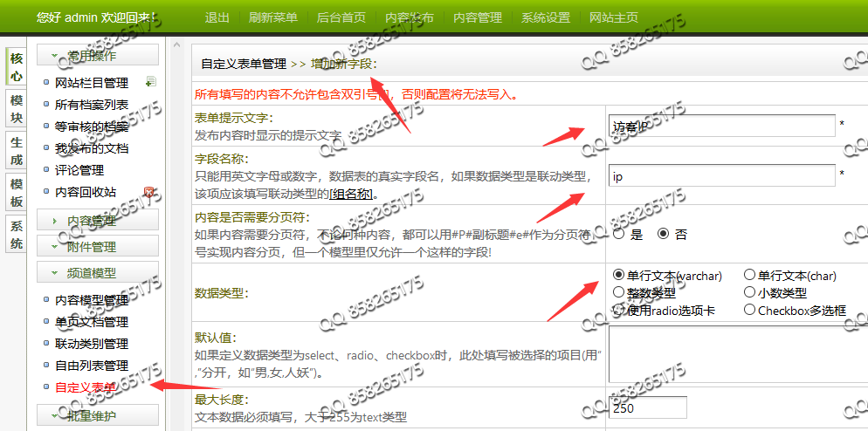This screenshot has height=431, width=868.
Task: Focus the 最大长度 input showing 250
Action: point(648,407)
